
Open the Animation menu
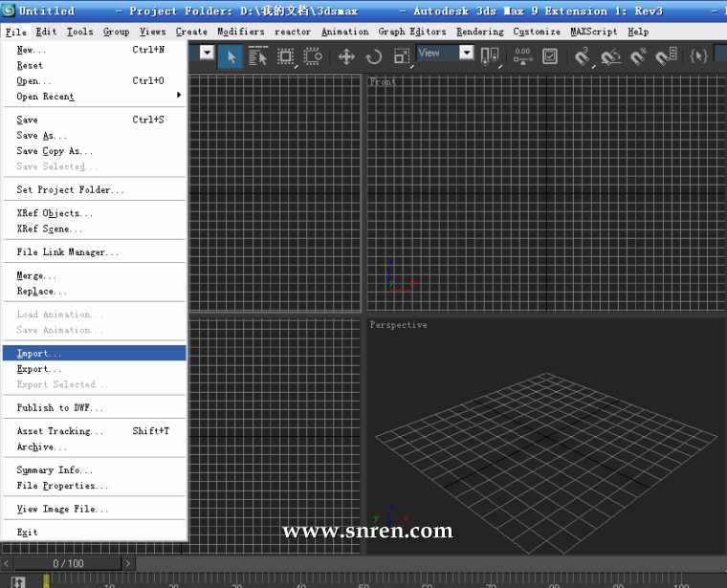coord(345,32)
